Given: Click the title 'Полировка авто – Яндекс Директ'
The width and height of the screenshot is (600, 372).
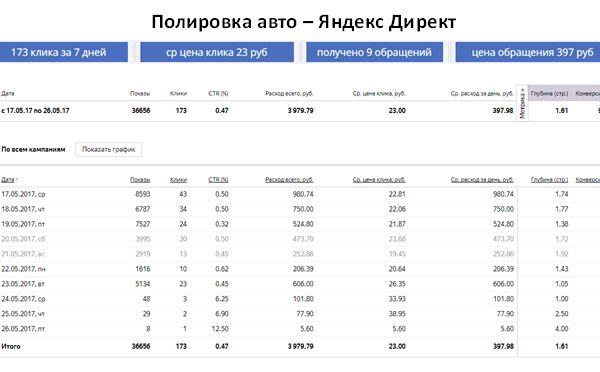Looking at the screenshot, I should pyautogui.click(x=304, y=22).
